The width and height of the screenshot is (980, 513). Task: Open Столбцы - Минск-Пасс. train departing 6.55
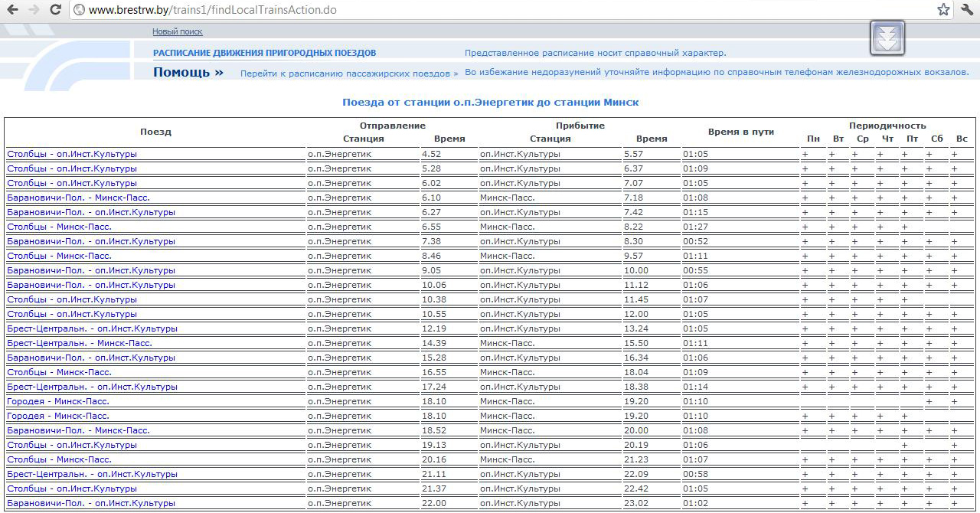tap(59, 227)
